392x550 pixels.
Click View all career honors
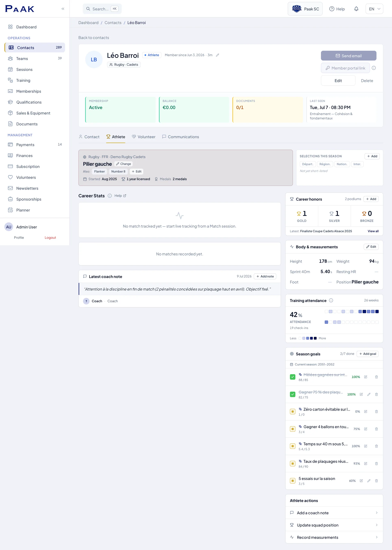tap(373, 231)
